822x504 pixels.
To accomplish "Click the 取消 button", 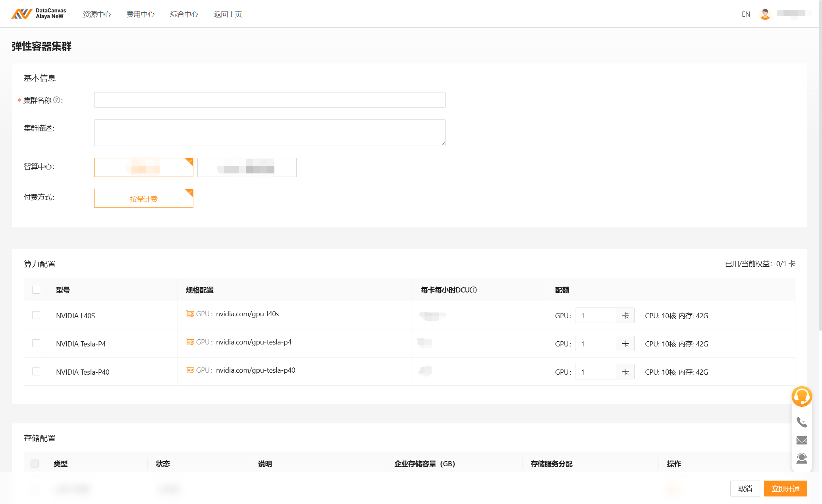I will pyautogui.click(x=745, y=489).
